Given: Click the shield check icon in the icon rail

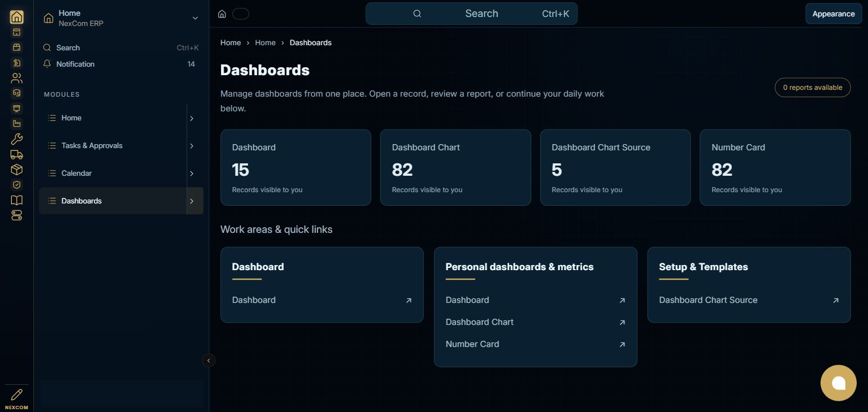Looking at the screenshot, I should [17, 185].
